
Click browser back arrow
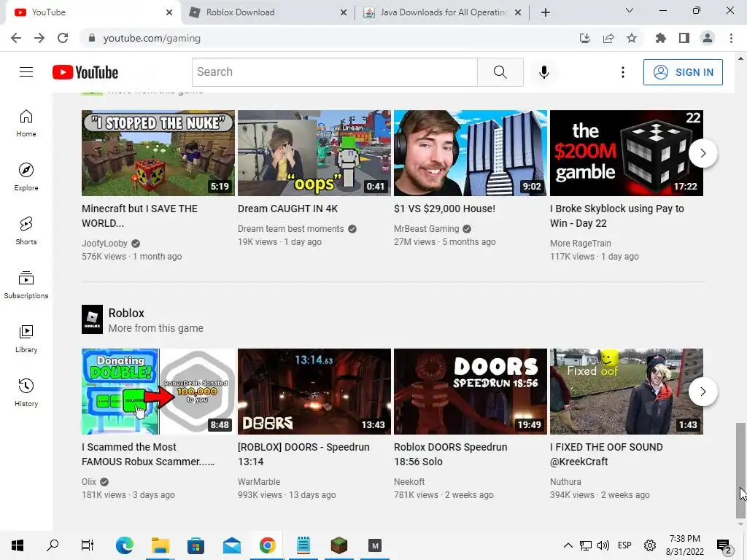pos(16,38)
